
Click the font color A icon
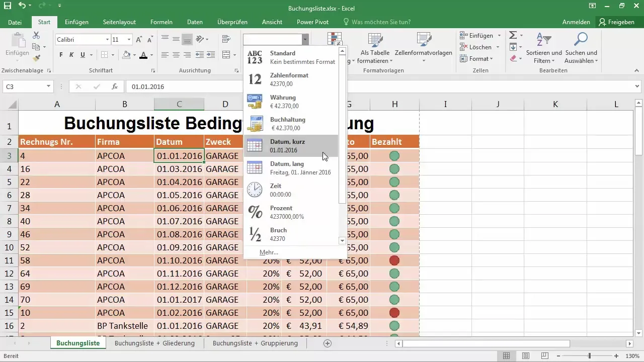143,55
